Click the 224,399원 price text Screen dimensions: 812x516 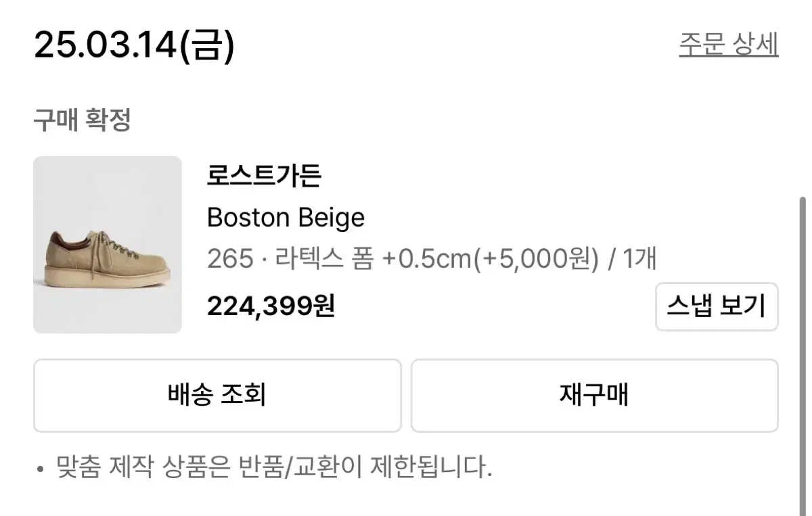click(x=271, y=307)
